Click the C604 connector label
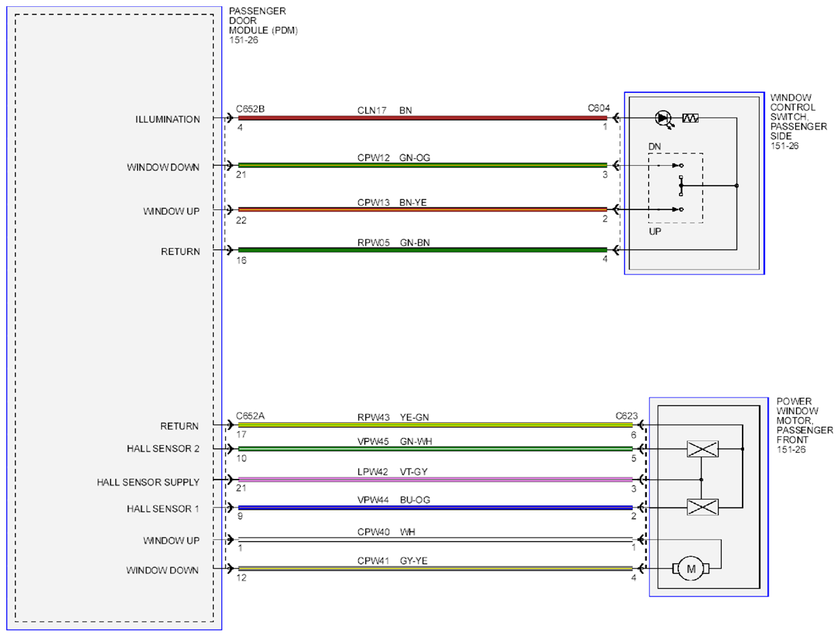The width and height of the screenshot is (840, 637). point(598,108)
